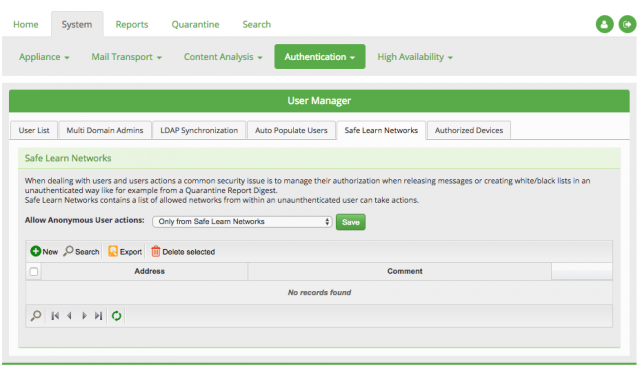Click the 'Safe Learn Networks' section heading
The image size is (640, 371).
point(68,158)
